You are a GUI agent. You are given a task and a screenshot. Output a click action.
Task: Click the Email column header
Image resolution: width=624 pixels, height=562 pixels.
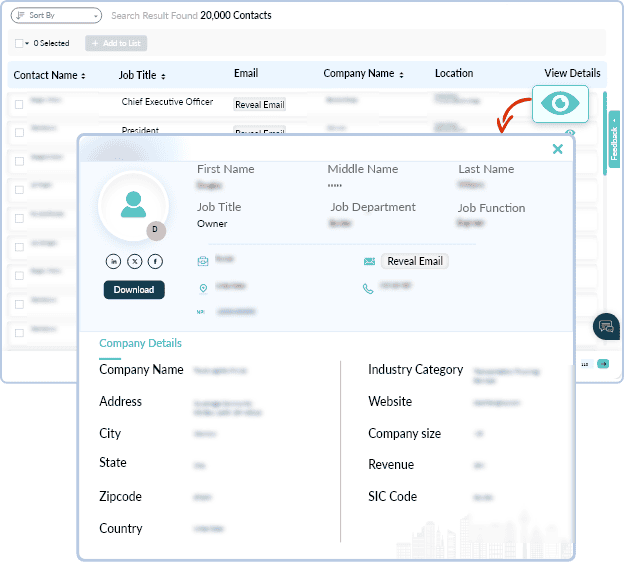[246, 73]
